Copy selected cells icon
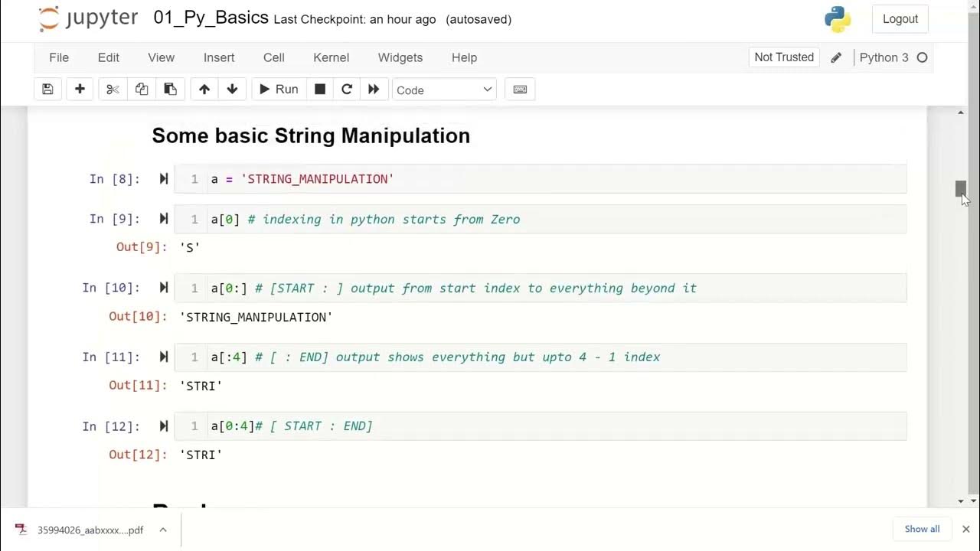The height and width of the screenshot is (551, 980). tap(142, 90)
